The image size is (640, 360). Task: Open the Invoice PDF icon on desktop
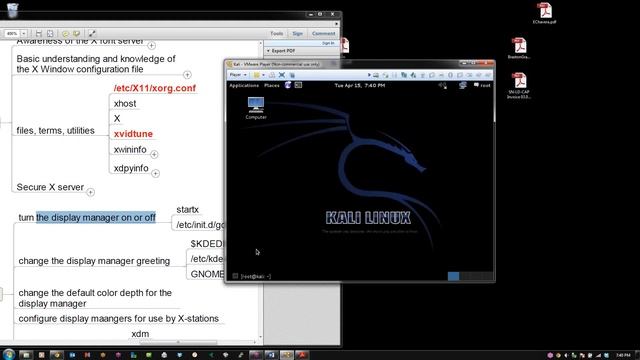pos(519,86)
